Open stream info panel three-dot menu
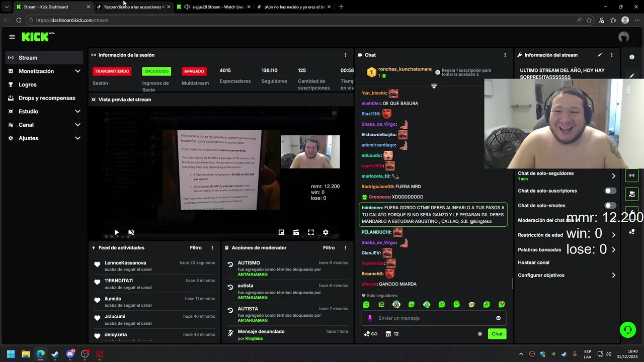 (612, 55)
